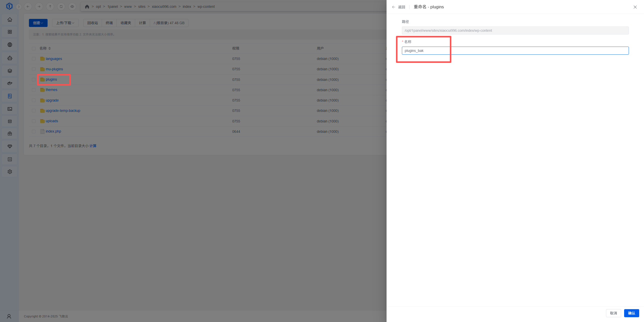Open the App Store panel

(9, 32)
